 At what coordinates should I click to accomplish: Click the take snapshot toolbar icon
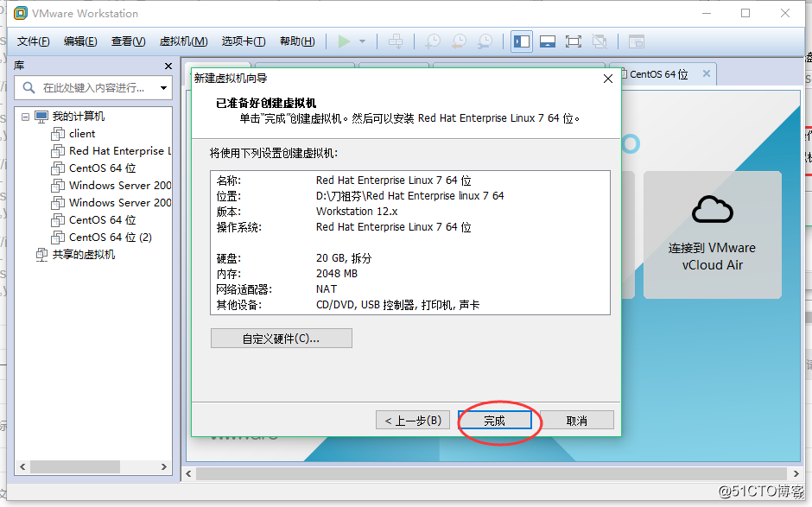(433, 41)
